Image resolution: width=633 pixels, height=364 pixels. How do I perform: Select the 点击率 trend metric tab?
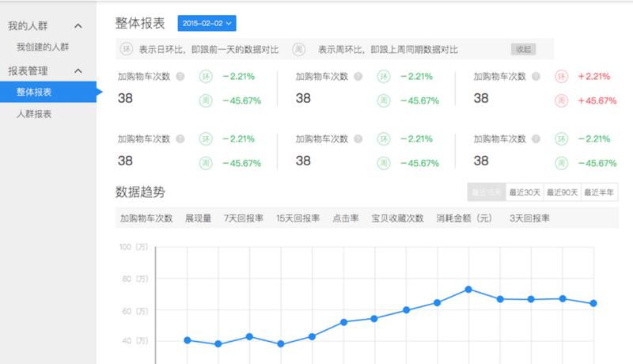coord(346,218)
